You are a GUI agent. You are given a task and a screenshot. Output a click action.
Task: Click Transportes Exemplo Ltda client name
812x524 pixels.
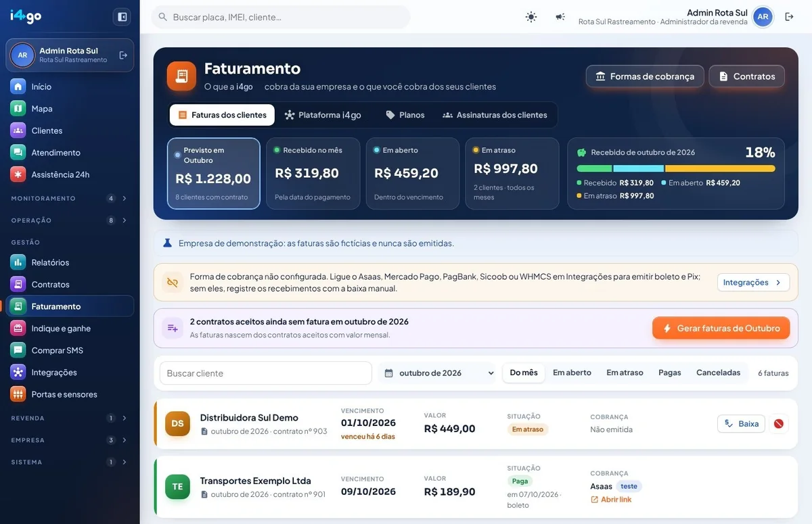click(256, 481)
